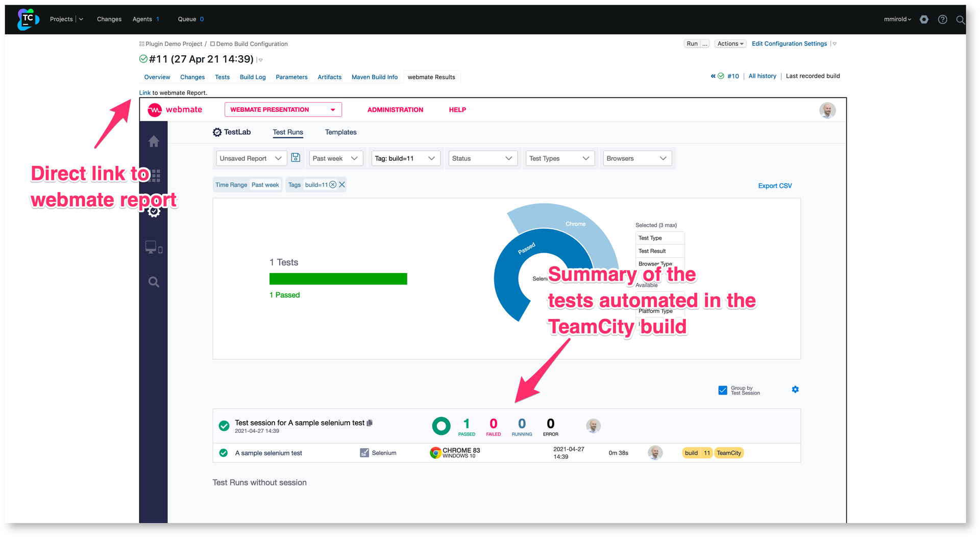The height and width of the screenshot is (537, 980).
Task: Copy the test session name icon
Action: (x=370, y=423)
